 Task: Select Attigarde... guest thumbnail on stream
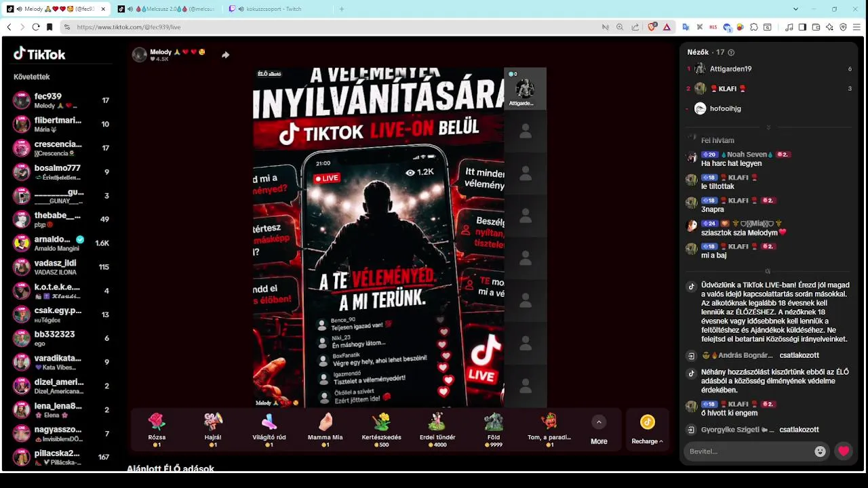point(525,89)
